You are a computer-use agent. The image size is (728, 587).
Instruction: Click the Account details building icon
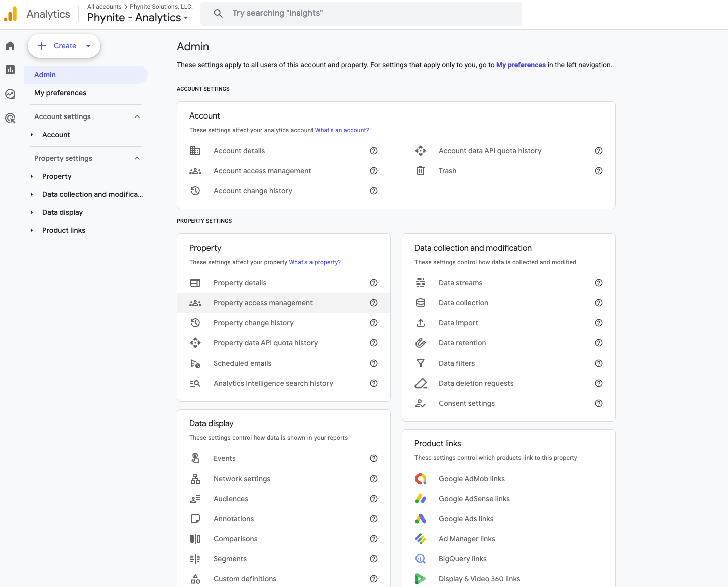195,151
